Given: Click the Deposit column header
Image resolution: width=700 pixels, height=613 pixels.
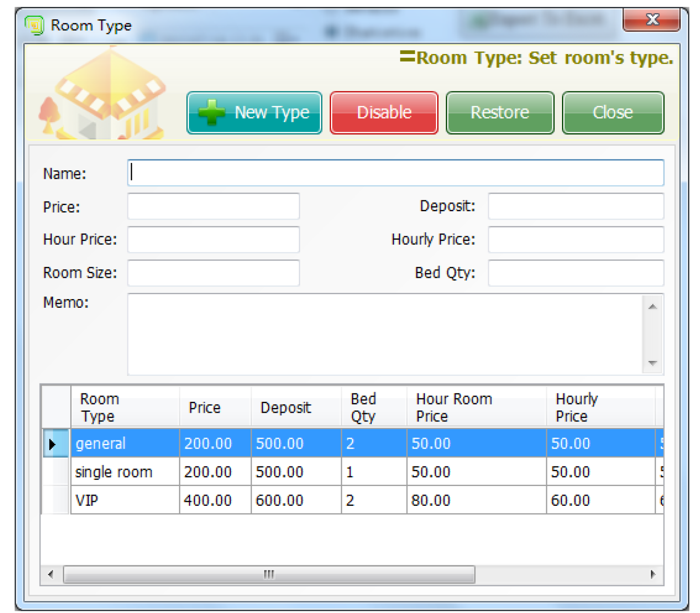Looking at the screenshot, I should [x=286, y=408].
